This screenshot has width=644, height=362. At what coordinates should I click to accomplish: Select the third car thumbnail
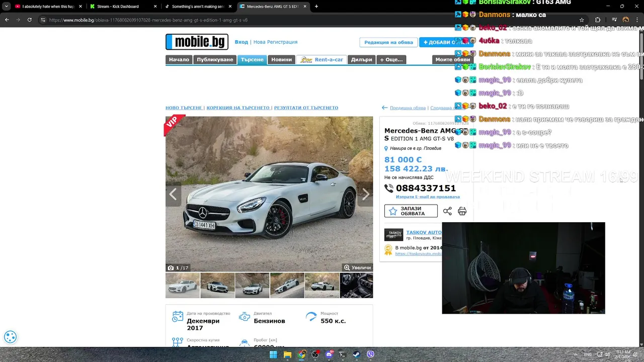tap(252, 286)
